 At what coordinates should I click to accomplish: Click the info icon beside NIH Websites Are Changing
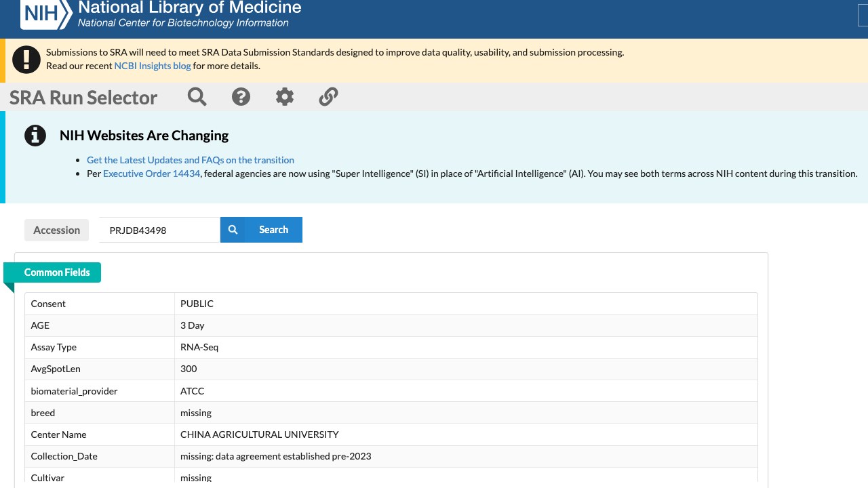click(x=35, y=136)
